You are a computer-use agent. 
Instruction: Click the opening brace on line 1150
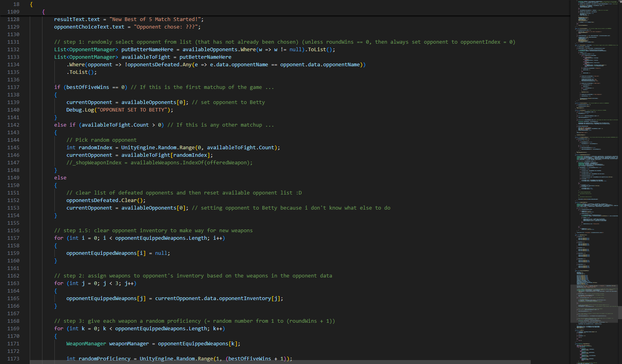point(56,185)
